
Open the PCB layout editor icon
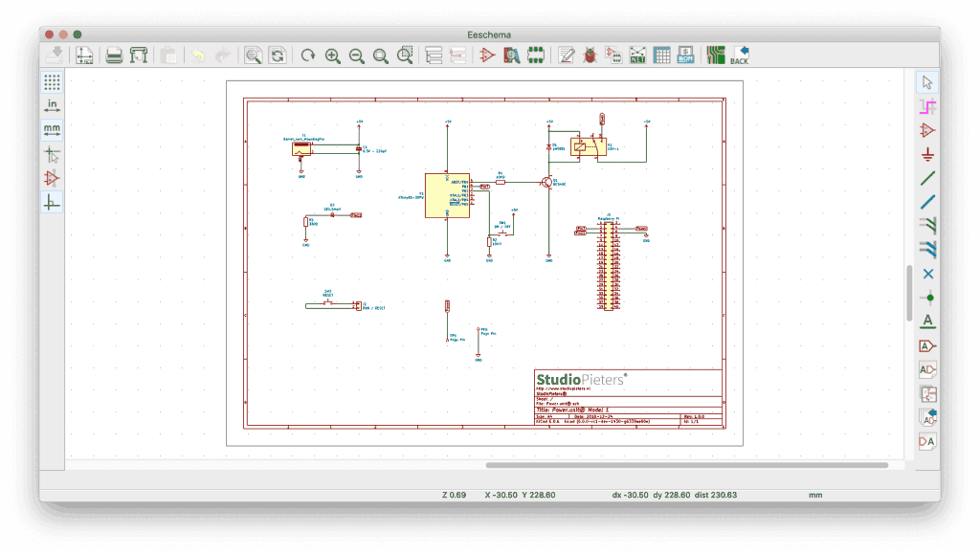pyautogui.click(x=716, y=55)
